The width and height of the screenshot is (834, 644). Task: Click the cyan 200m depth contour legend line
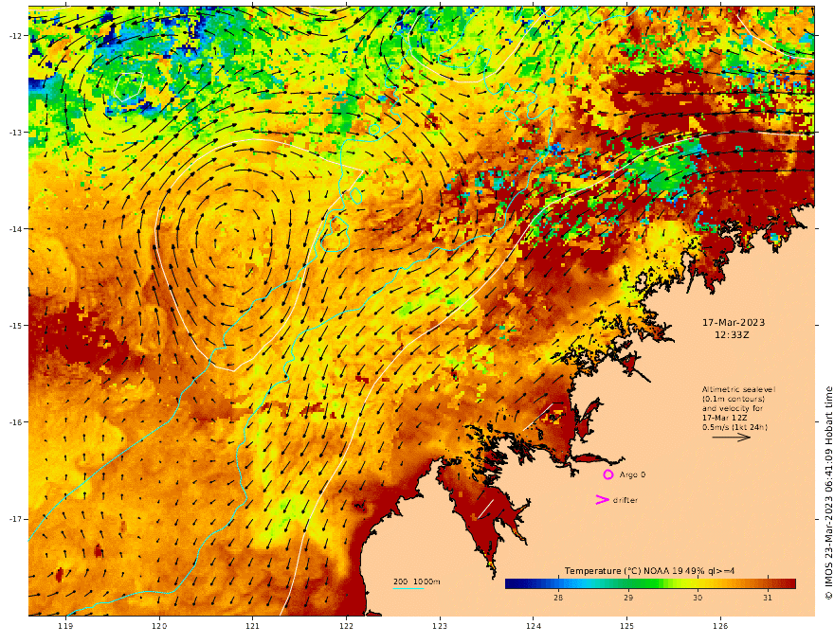pos(408,588)
